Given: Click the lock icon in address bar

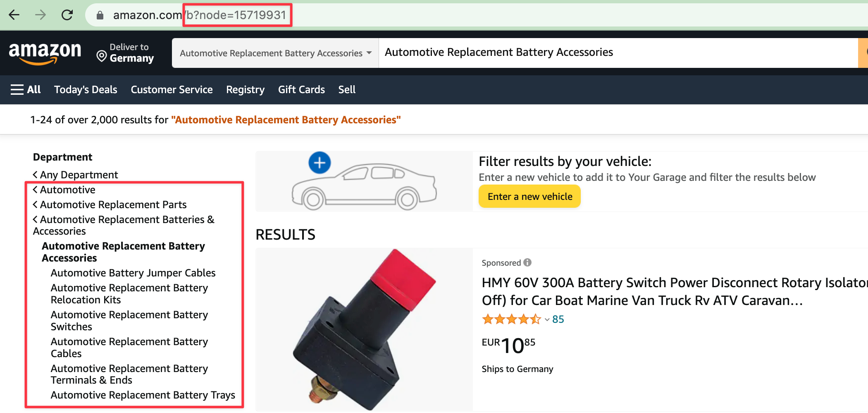Looking at the screenshot, I should pos(100,15).
